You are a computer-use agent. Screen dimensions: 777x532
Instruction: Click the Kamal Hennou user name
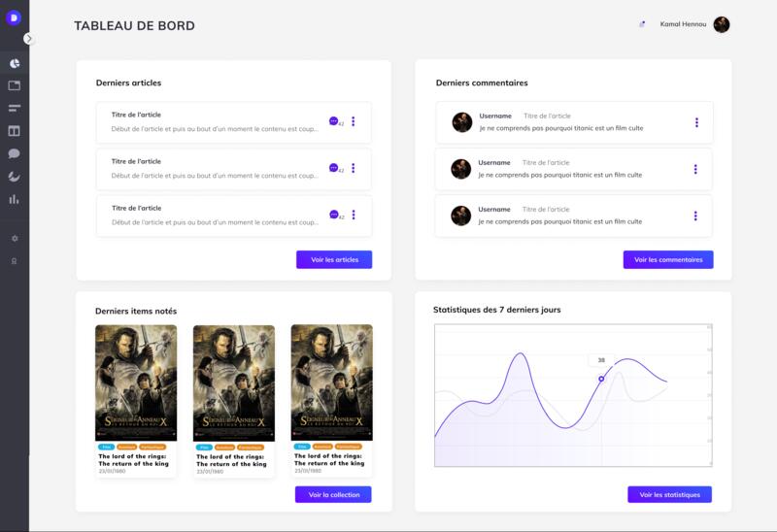pos(683,23)
